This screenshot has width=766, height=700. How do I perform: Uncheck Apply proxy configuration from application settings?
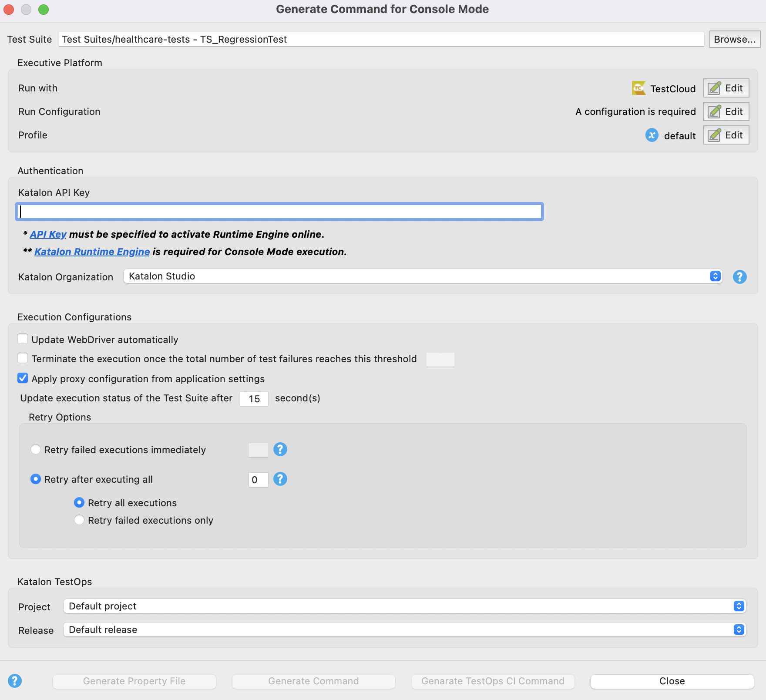(x=23, y=378)
